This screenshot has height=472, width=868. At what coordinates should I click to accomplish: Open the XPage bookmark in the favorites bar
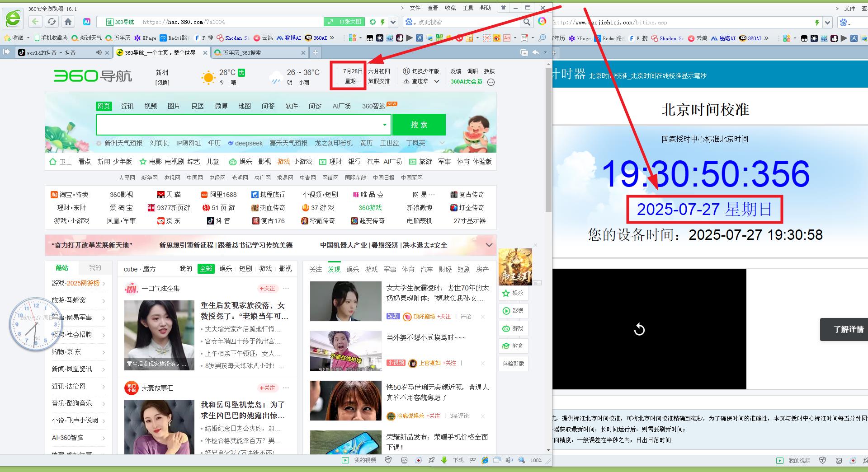(146, 38)
